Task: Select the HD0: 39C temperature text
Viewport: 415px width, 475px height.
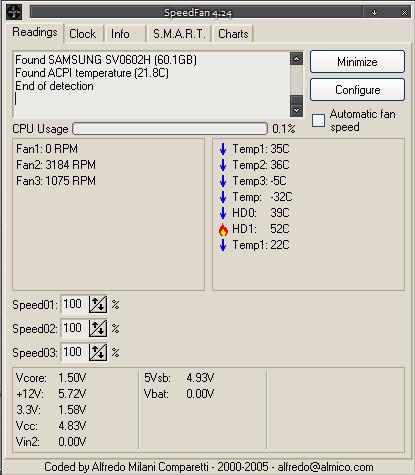Action: [x=261, y=213]
